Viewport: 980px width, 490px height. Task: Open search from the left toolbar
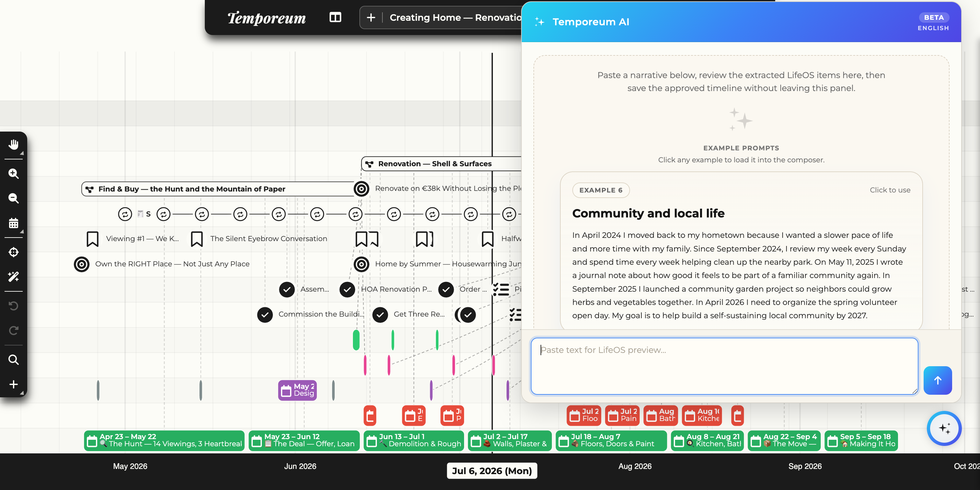(14, 359)
